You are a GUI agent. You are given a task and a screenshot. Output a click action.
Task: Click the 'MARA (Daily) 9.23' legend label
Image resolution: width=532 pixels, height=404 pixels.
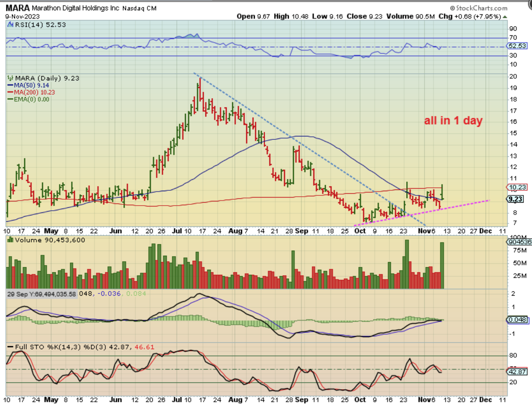pos(47,78)
